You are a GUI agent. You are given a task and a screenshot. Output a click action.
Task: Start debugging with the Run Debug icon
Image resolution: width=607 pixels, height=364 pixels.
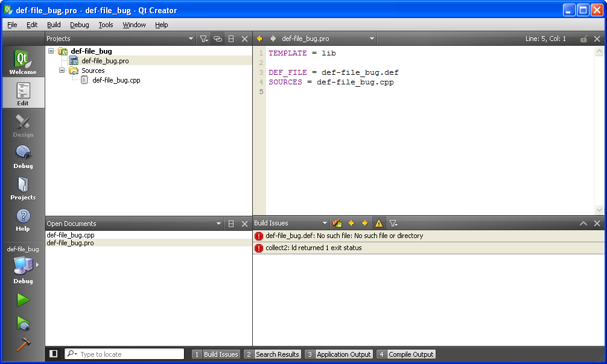(x=23, y=323)
